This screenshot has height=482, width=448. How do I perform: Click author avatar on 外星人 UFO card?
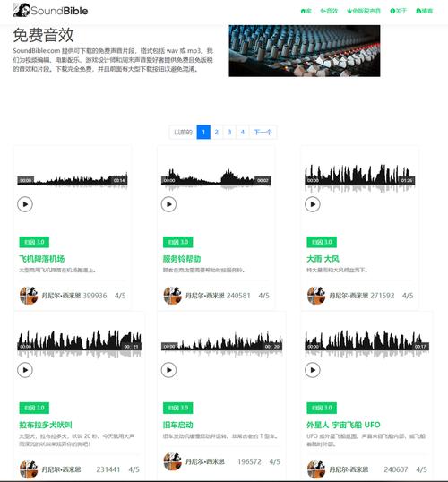[316, 469]
